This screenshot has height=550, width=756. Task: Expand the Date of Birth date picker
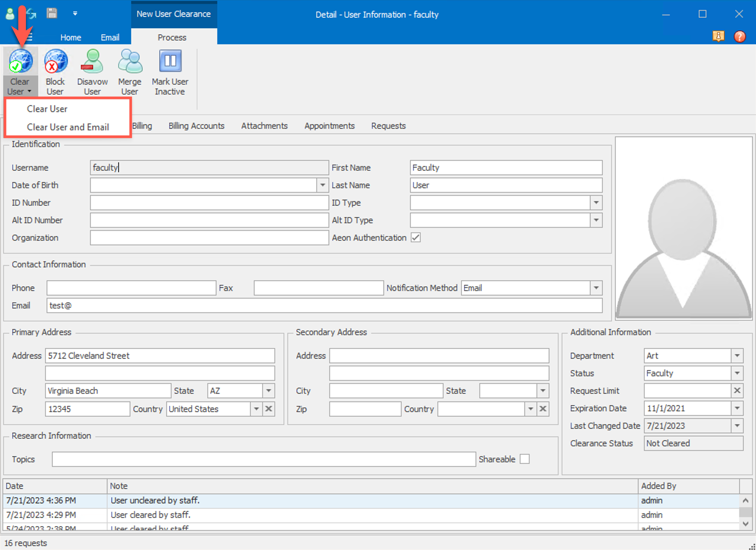point(322,185)
